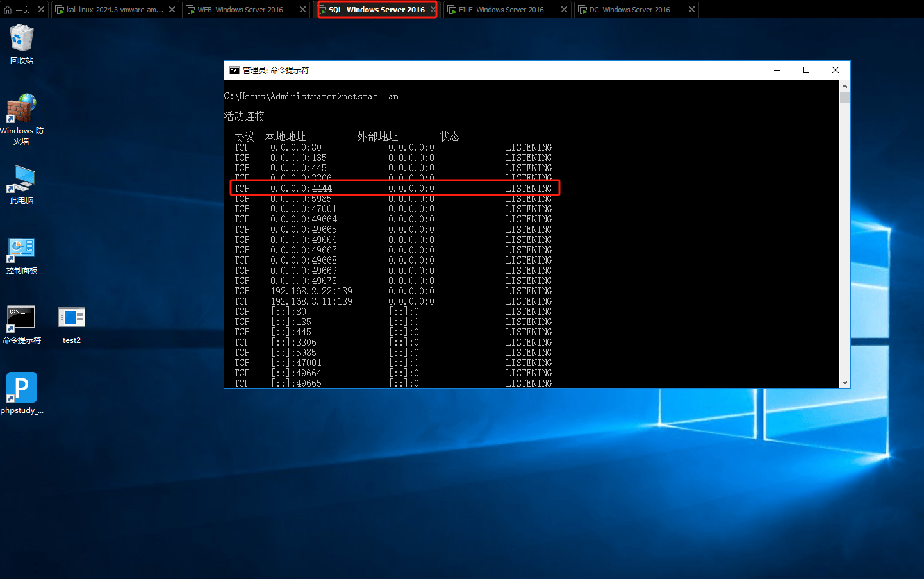Open the Windows 防火墙 (Firewall) desktop shortcut
Screen dimensions: 924x579
click(x=22, y=119)
